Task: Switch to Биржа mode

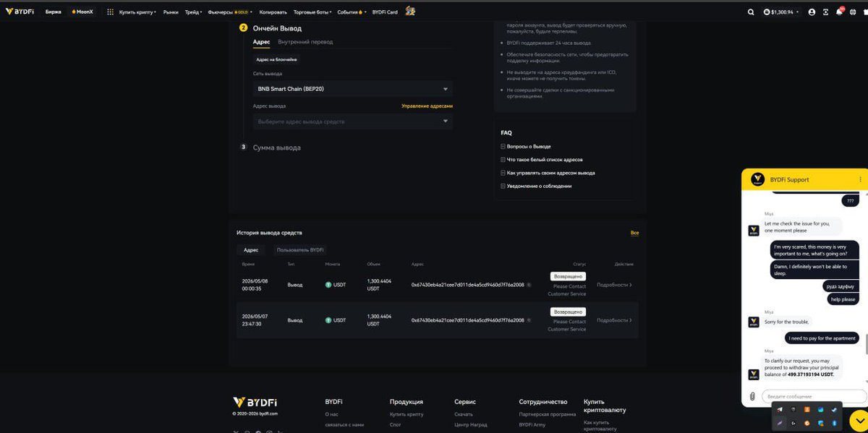Action: click(53, 12)
